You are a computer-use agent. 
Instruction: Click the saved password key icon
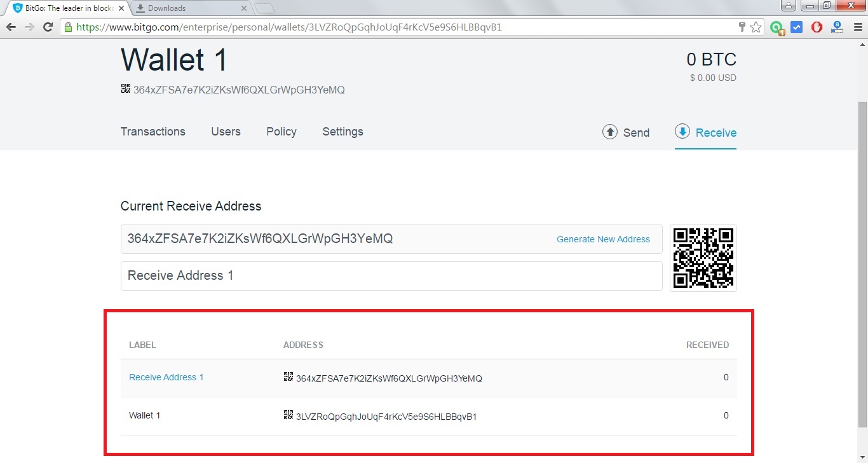[x=742, y=27]
